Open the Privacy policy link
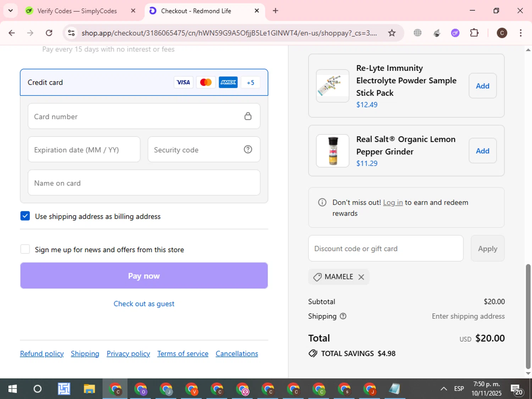The image size is (532, 399). point(128,354)
